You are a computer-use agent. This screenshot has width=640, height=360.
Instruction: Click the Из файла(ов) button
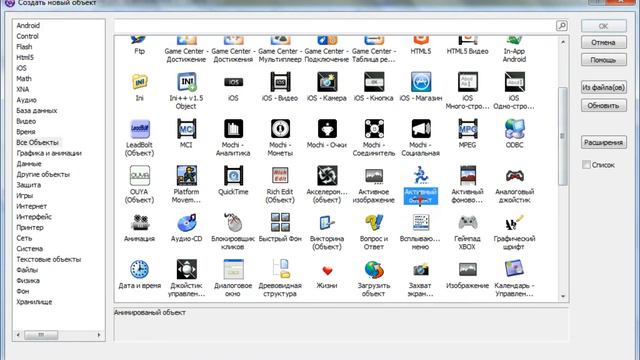[604, 87]
